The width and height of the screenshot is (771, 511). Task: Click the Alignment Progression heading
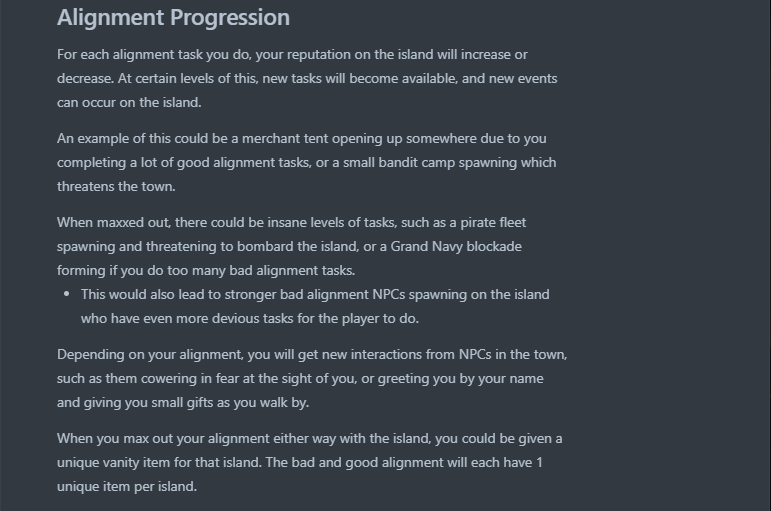pyautogui.click(x=173, y=18)
